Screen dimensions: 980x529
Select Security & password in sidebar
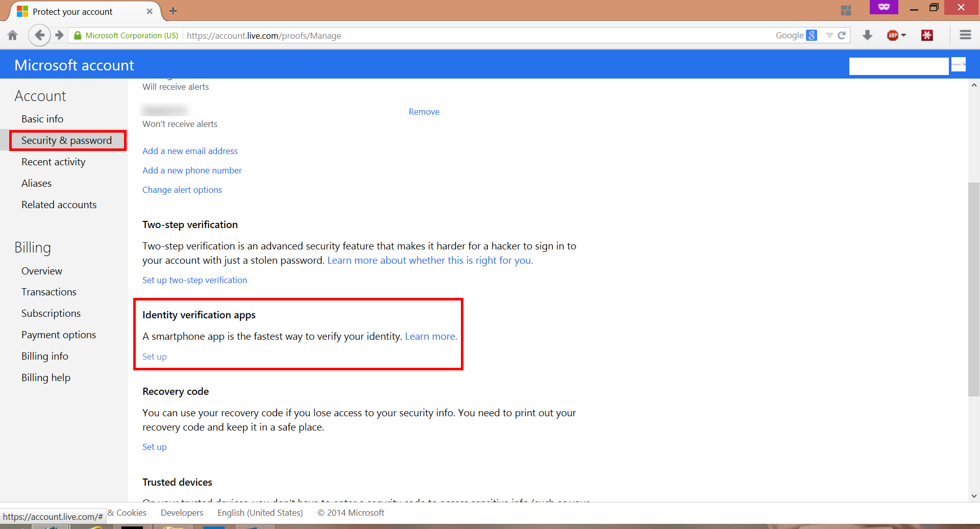point(66,140)
